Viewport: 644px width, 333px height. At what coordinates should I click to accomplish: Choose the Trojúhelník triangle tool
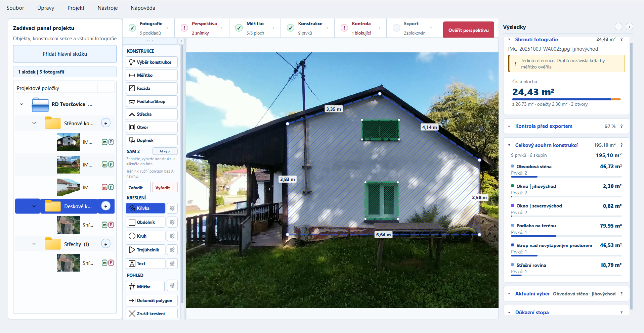pyautogui.click(x=145, y=250)
